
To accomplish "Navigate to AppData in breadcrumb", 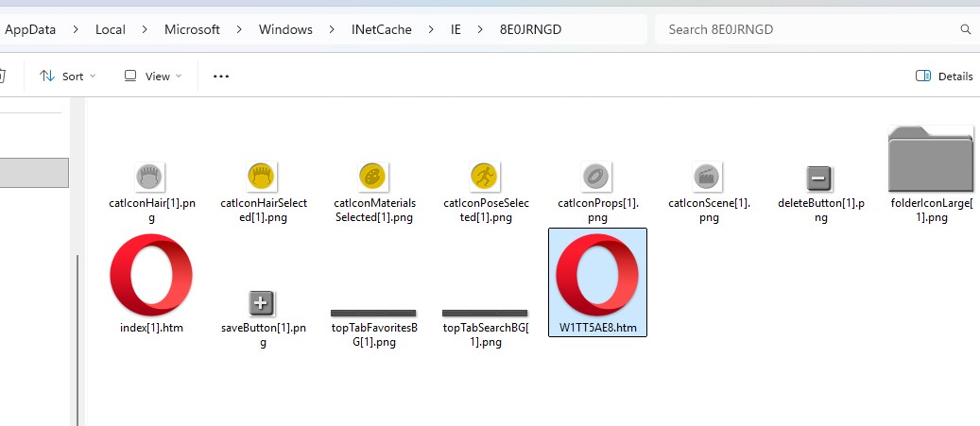I will 30,29.
